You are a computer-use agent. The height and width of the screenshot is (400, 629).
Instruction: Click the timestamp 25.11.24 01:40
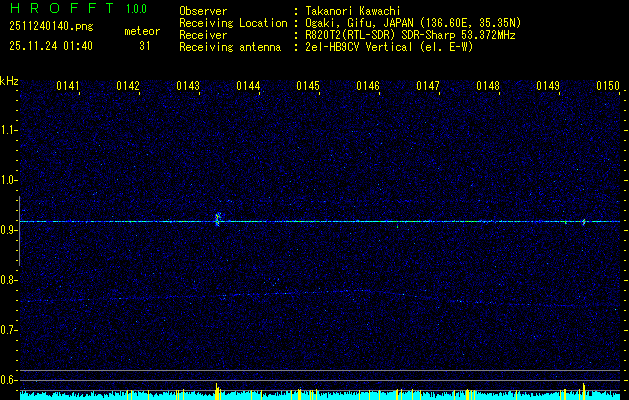[x=51, y=46]
